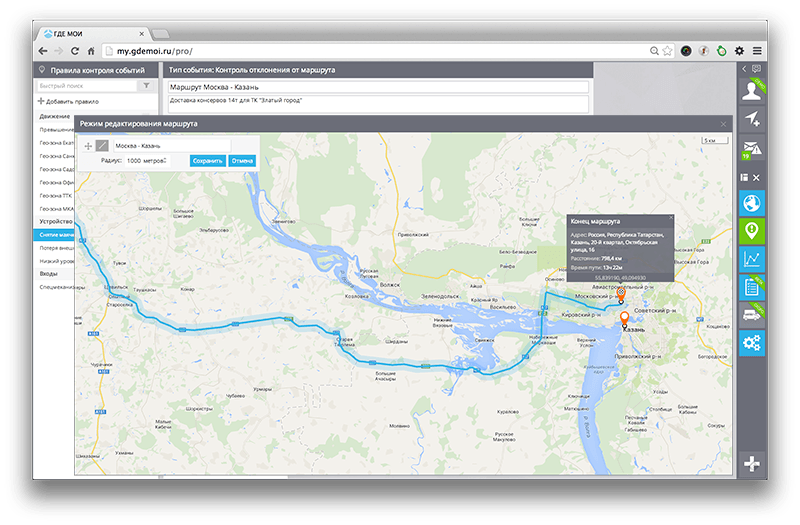Open the green event alert pin icon
The image size is (800, 525).
tap(752, 231)
